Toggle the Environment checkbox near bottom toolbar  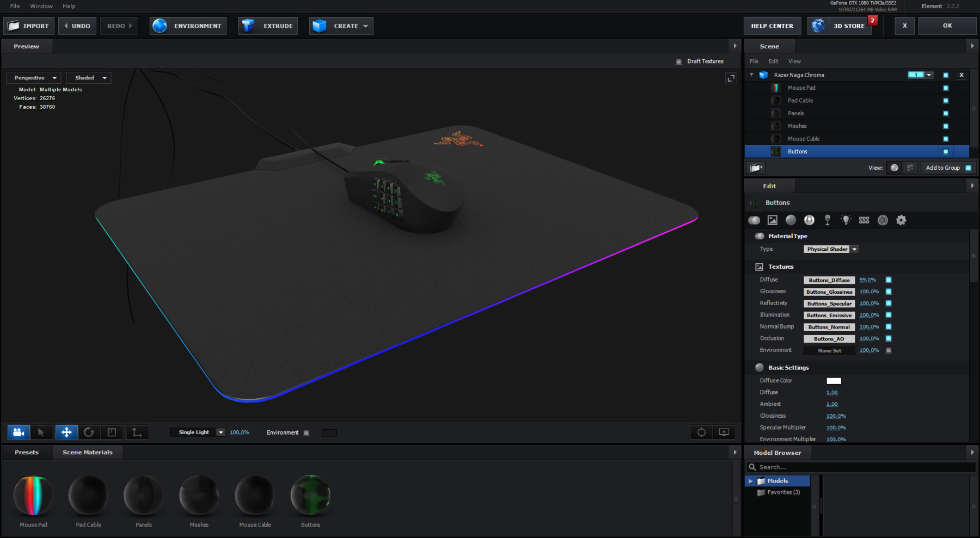tap(306, 432)
